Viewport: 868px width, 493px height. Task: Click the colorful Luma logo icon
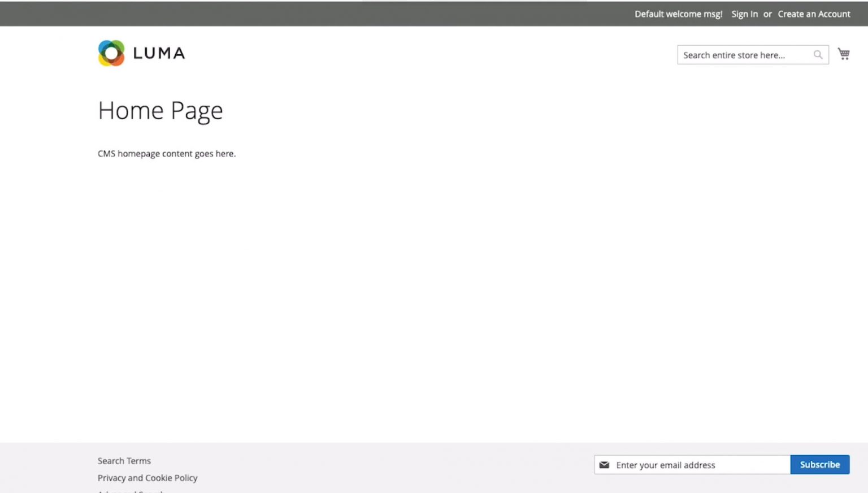click(111, 53)
